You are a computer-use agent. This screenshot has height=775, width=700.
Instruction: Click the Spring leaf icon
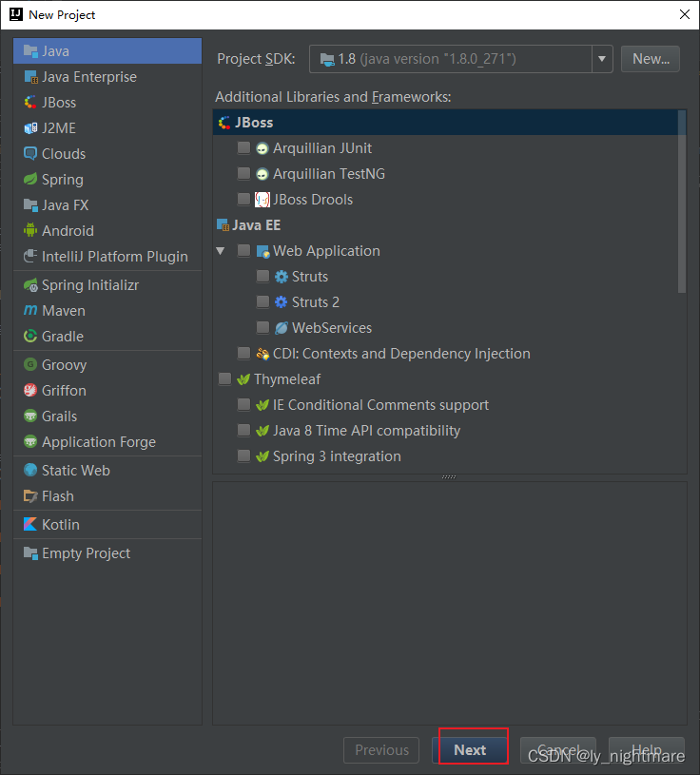click(x=30, y=179)
